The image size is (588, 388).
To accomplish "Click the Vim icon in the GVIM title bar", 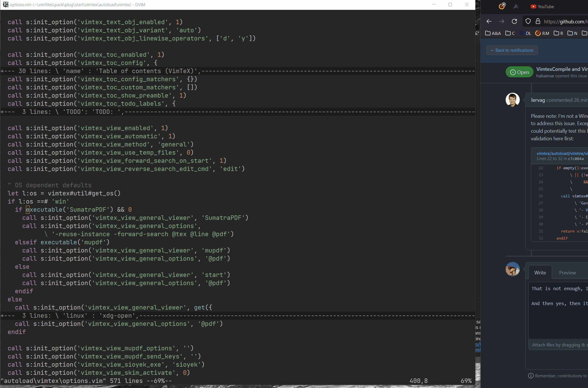I will 5,4.
